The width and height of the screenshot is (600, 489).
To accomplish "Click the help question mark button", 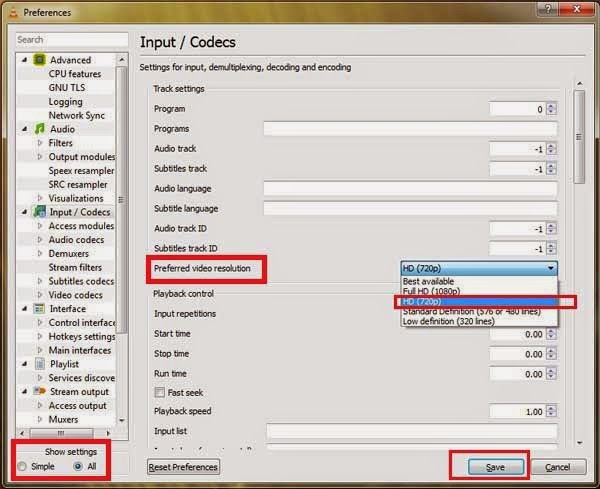I will tap(548, 9).
